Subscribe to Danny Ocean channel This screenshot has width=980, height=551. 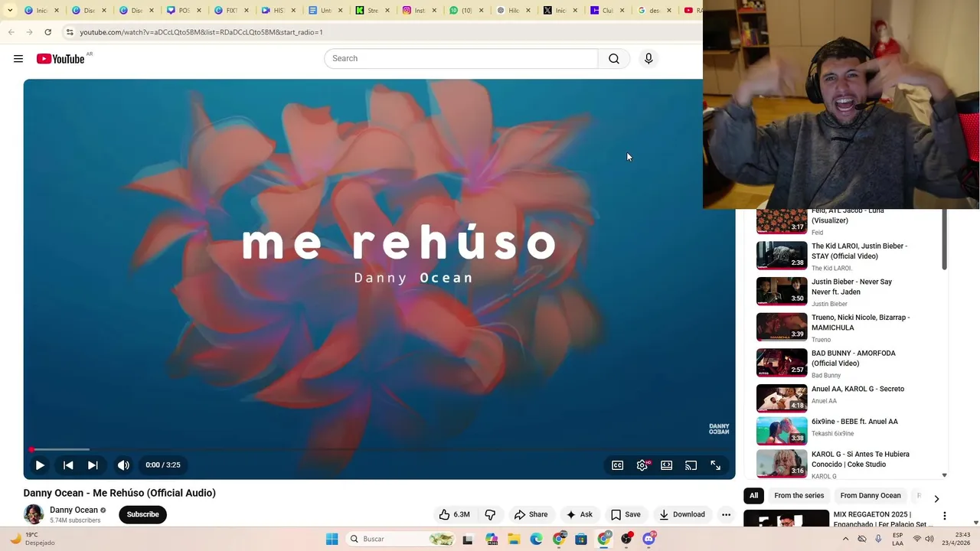143,514
